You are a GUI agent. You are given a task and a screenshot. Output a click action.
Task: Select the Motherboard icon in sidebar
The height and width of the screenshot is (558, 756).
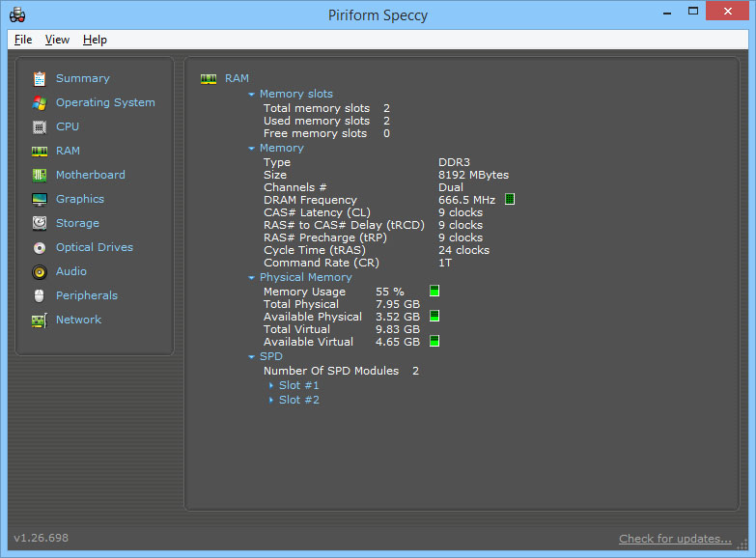click(39, 175)
